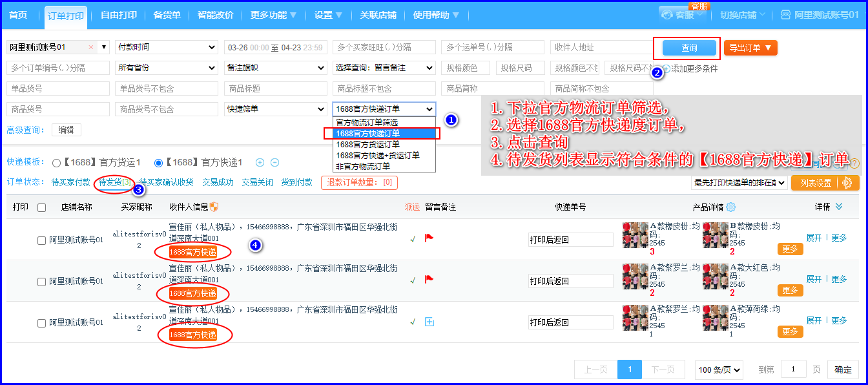Change the 100 条/页 page size dropdown
Image resolution: width=868 pixels, height=385 pixels.
point(719,369)
